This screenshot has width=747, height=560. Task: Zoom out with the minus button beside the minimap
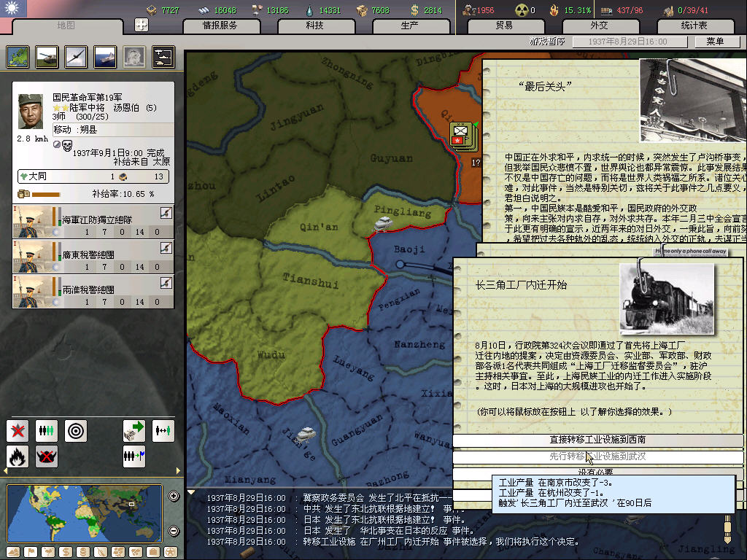click(x=174, y=531)
